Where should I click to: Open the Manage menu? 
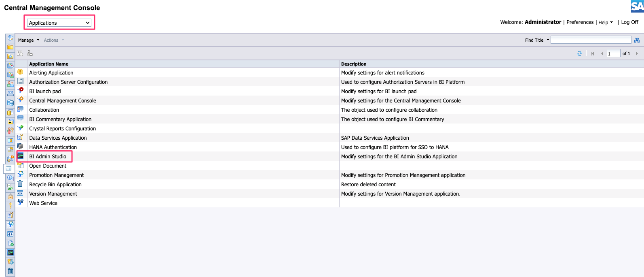[28, 40]
